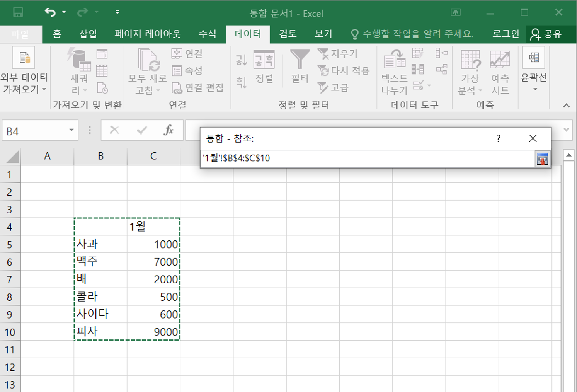The image size is (577, 392).
Task: Click the 로그인 sign-in link
Action: click(506, 34)
